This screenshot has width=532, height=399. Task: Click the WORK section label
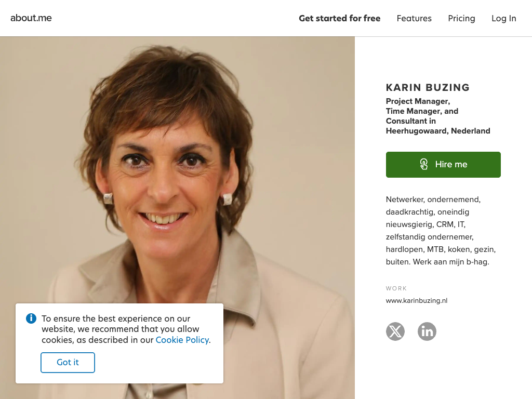pos(396,288)
